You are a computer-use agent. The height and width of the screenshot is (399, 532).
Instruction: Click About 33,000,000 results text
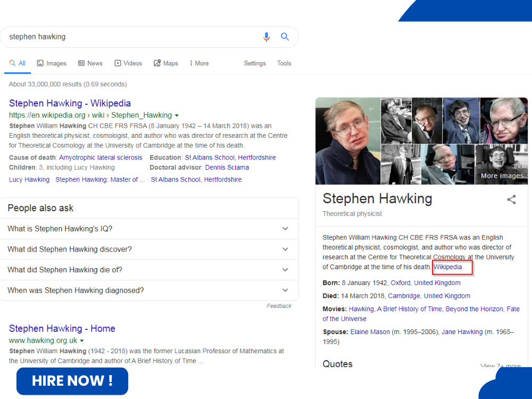pyautogui.click(x=68, y=84)
